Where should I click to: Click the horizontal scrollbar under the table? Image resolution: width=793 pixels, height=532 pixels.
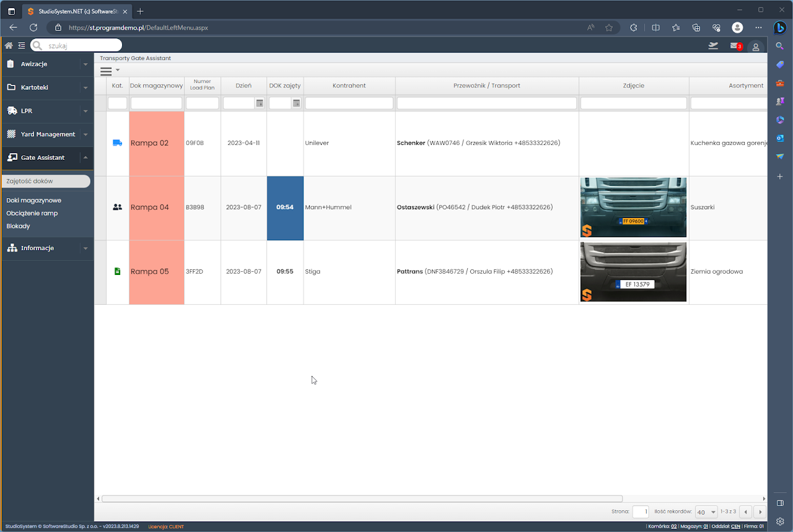[x=362, y=499]
